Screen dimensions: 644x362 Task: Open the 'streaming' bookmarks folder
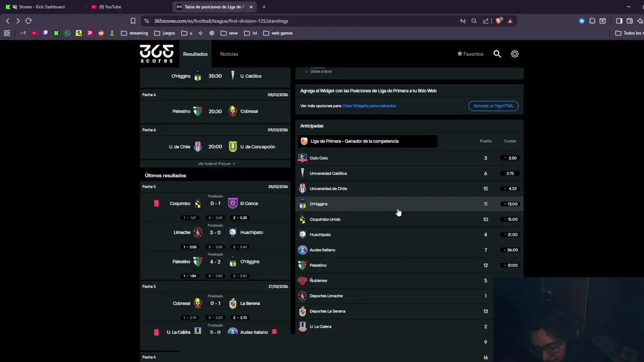134,33
